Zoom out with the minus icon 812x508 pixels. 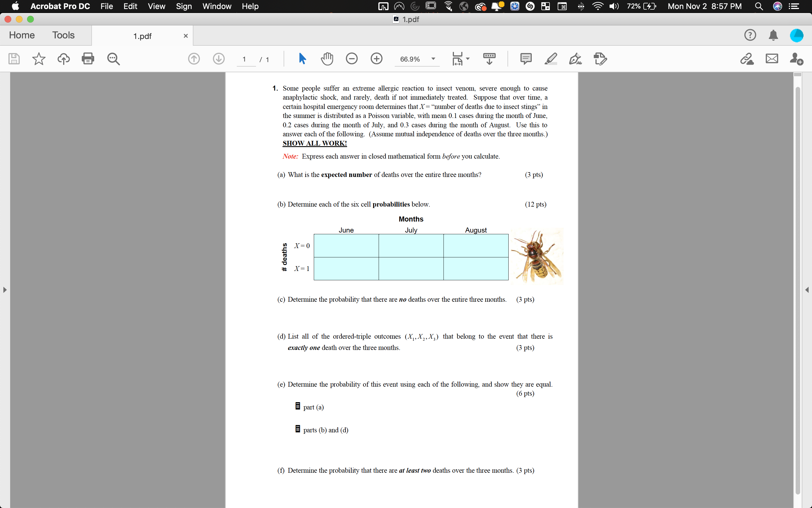(352, 59)
